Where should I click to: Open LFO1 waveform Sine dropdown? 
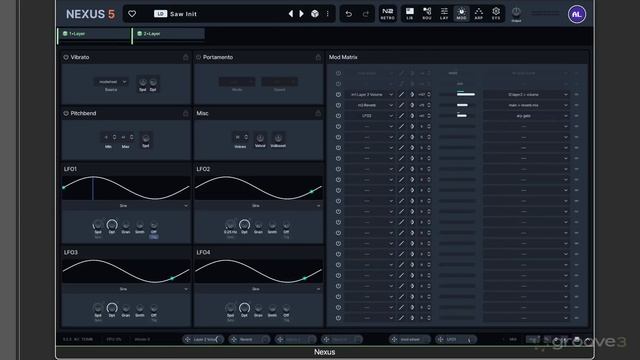pos(126,206)
